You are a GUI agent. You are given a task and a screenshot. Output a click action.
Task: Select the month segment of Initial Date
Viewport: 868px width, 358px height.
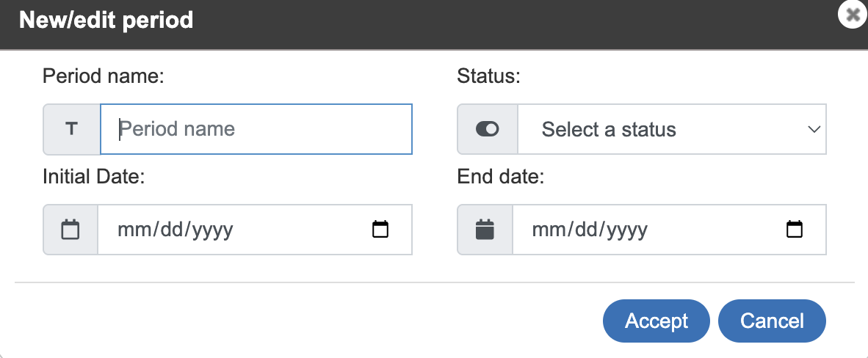pos(130,229)
